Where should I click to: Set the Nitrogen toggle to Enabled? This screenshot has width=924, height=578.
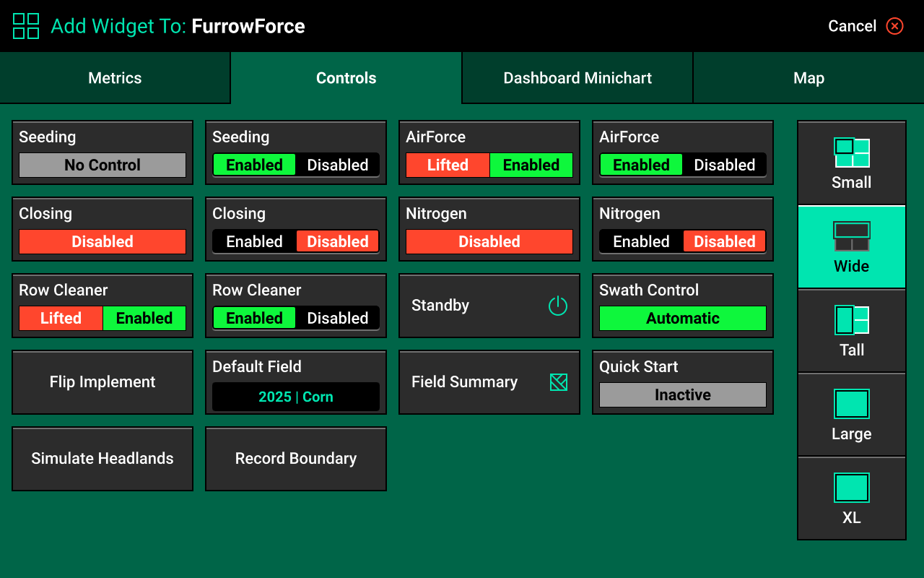click(641, 241)
